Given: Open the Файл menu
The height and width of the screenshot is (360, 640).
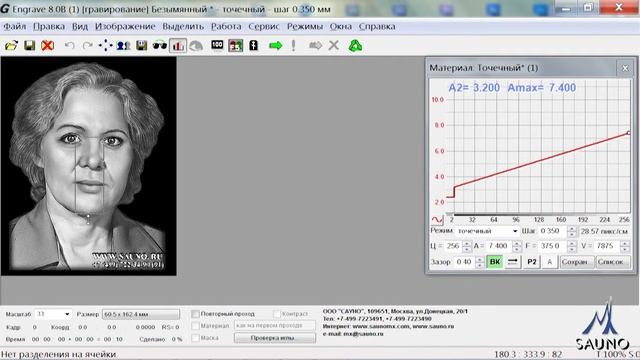Looking at the screenshot, I should pos(15,27).
